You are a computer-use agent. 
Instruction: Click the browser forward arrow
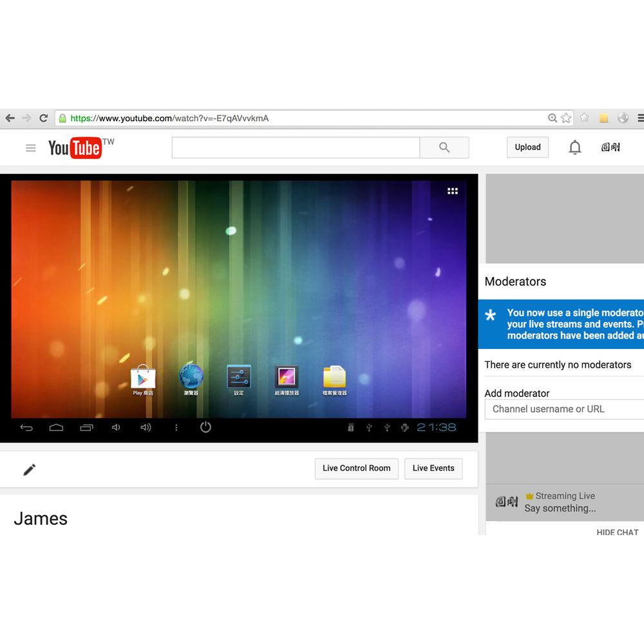click(x=26, y=118)
